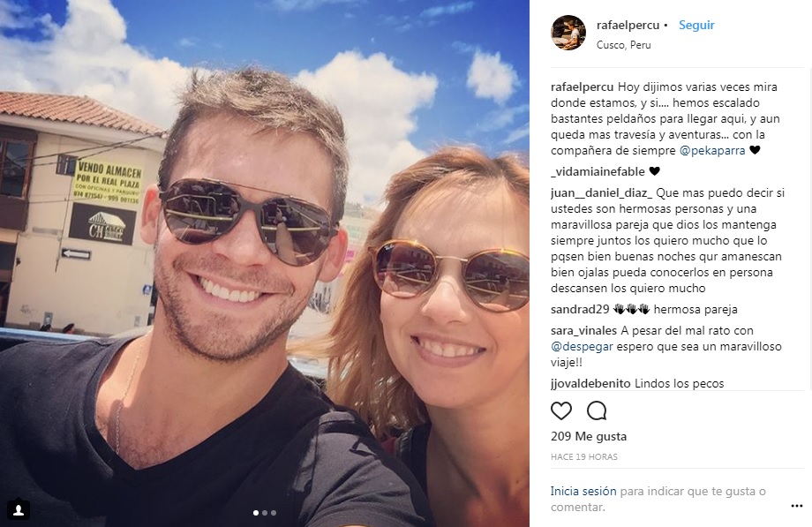This screenshot has width=812, height=527.
Task: Open rafaelpercu username in header
Action: (628, 25)
